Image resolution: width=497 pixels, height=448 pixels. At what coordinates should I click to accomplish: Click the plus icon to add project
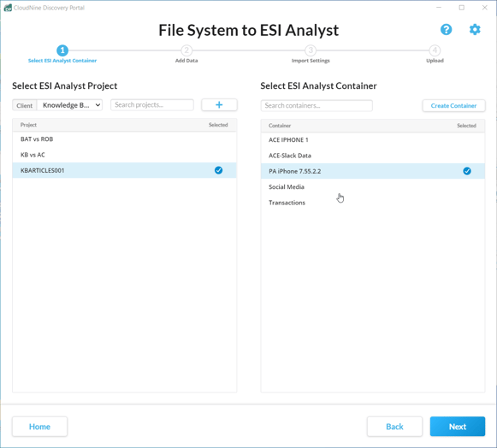[x=219, y=105]
